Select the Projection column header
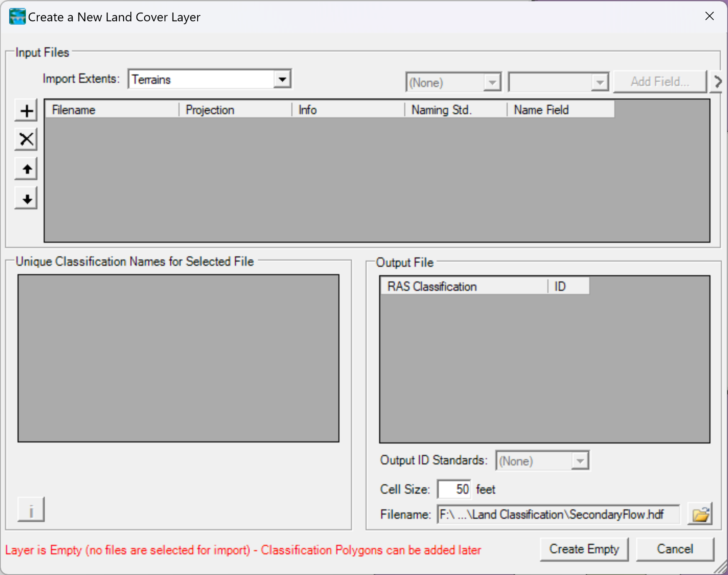This screenshot has height=575, width=728. point(235,110)
